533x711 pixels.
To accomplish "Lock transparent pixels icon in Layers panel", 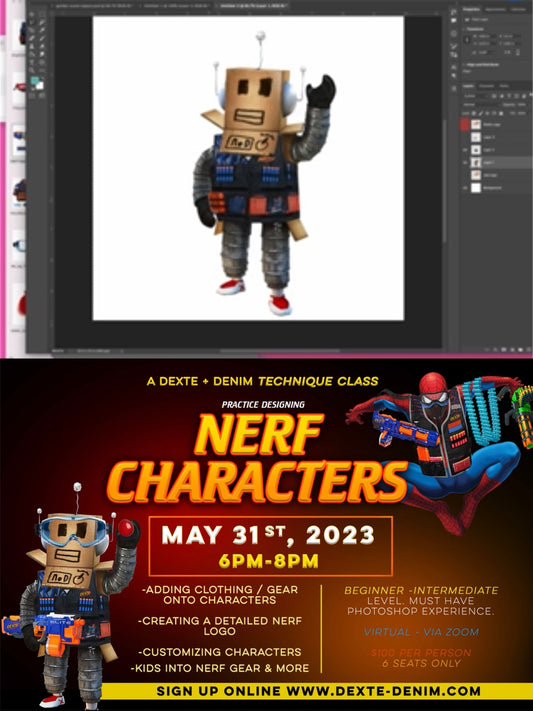I will coord(474,113).
